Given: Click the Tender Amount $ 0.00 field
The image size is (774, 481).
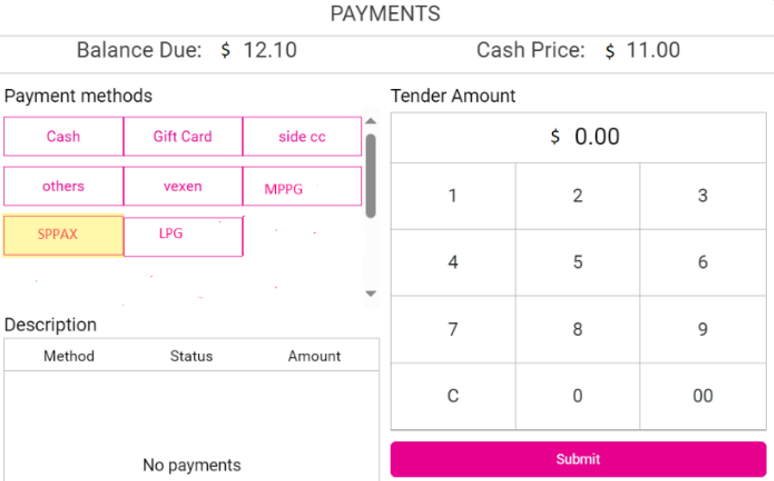Looking at the screenshot, I should pos(578,137).
